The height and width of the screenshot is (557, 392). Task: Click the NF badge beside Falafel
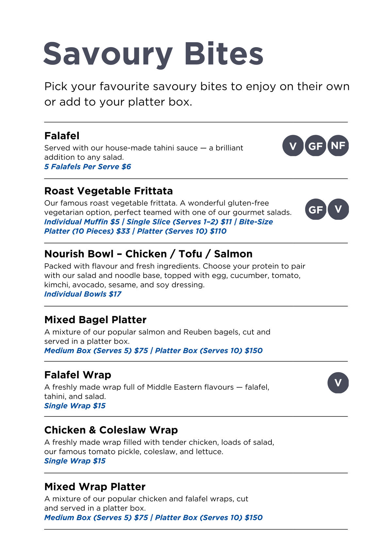tap(338, 146)
